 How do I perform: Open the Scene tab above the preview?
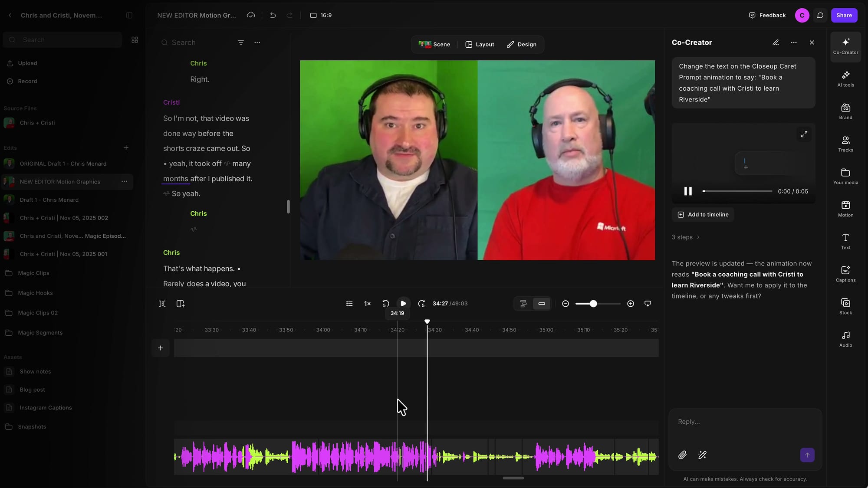pos(434,44)
